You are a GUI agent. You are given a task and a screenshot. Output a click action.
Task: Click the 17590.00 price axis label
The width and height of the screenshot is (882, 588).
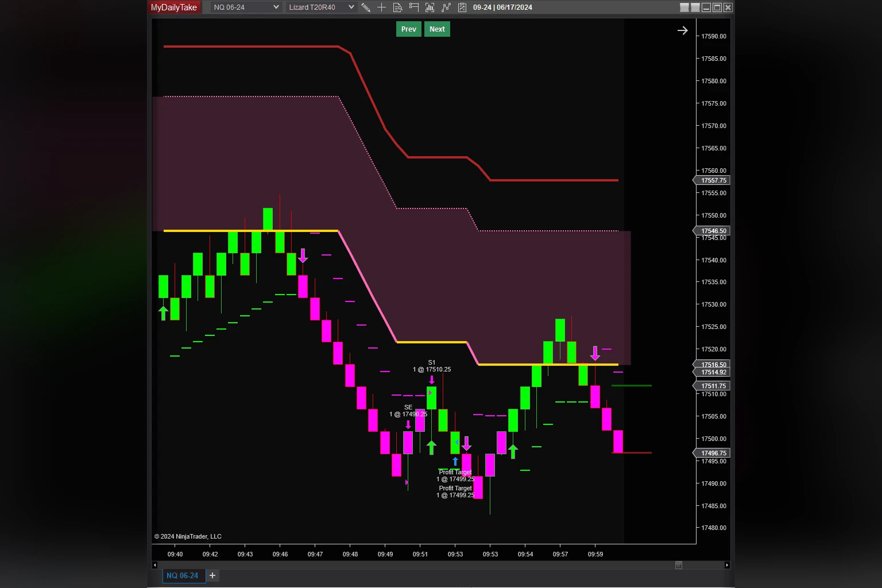click(714, 36)
